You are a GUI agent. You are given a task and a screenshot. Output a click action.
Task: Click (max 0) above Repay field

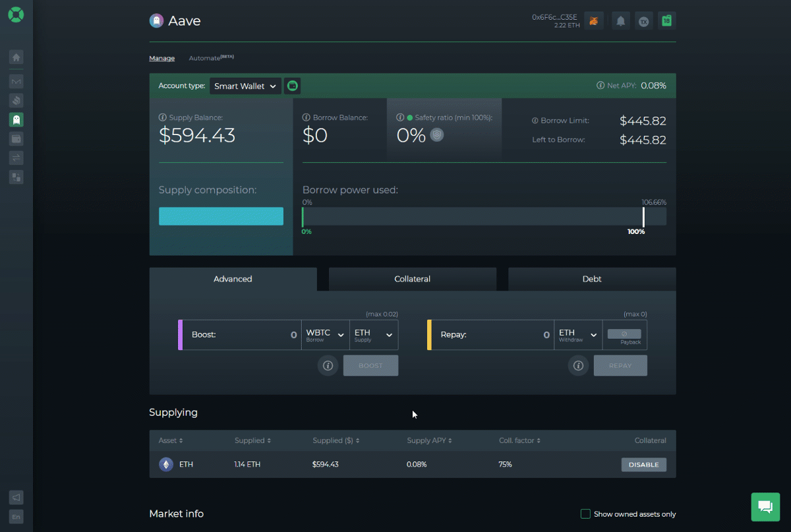(x=635, y=314)
